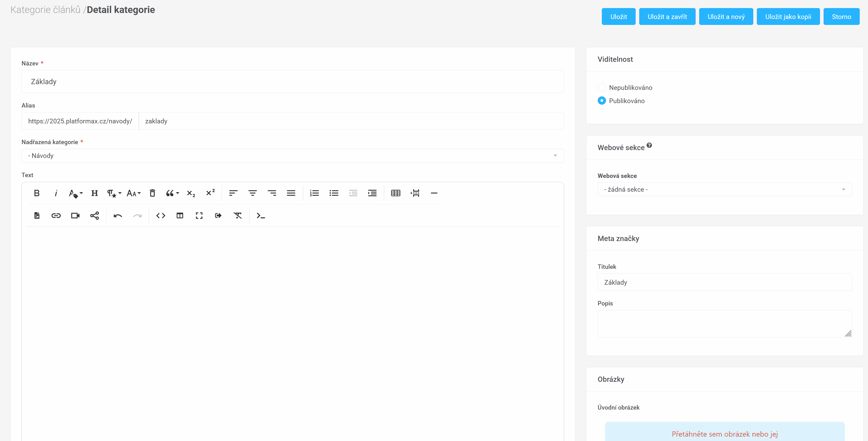Insert numbered ordered list
This screenshot has width=868, height=441.
[x=314, y=193]
